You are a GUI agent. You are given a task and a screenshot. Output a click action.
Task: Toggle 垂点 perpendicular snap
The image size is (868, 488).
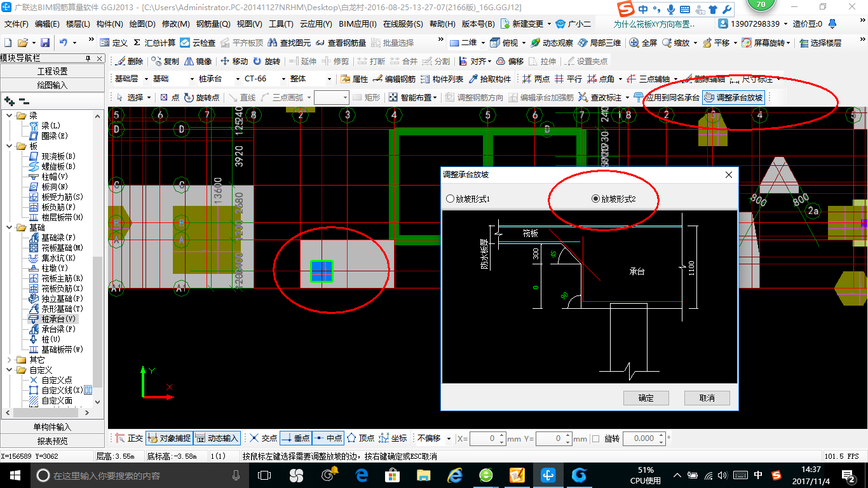(295, 438)
